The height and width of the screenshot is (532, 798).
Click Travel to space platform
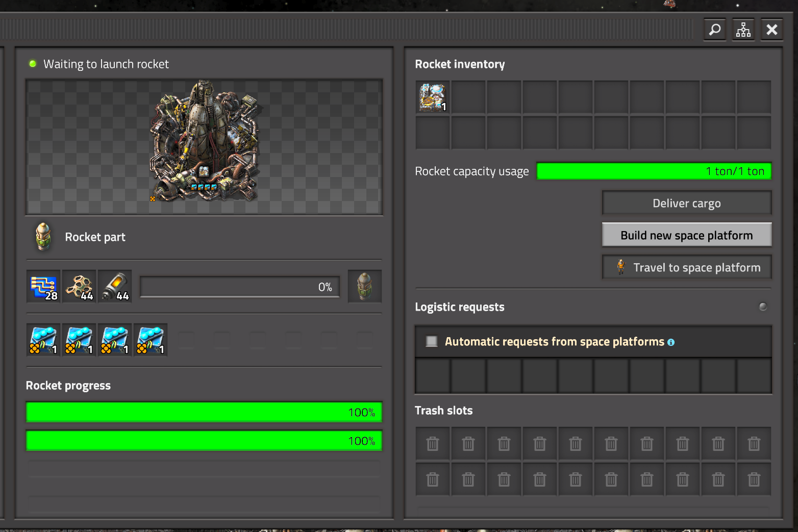pyautogui.click(x=687, y=267)
